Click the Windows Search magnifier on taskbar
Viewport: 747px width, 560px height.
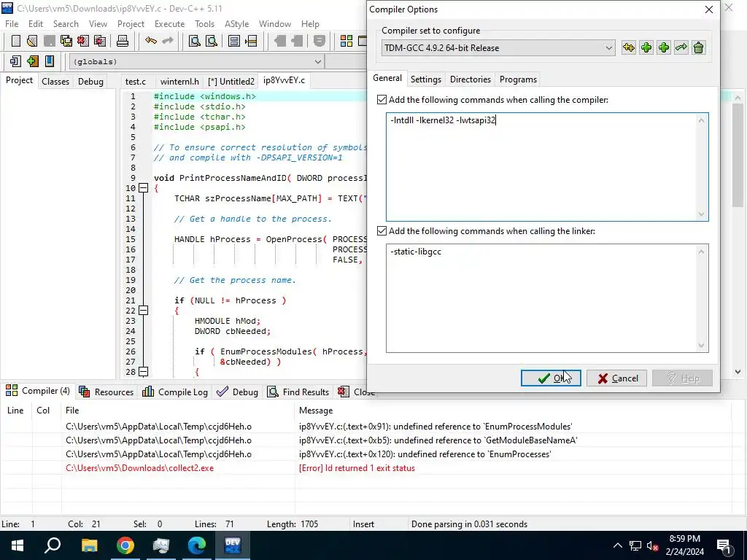tap(53, 545)
